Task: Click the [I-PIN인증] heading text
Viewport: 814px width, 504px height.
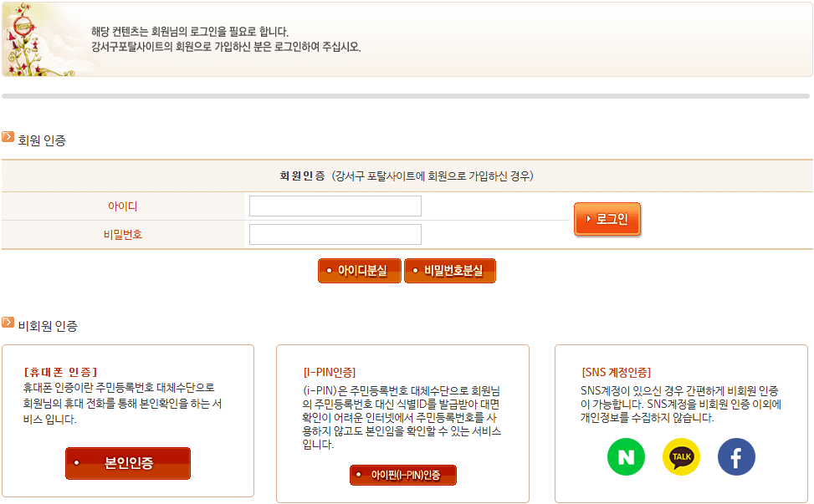Action: pos(329,372)
